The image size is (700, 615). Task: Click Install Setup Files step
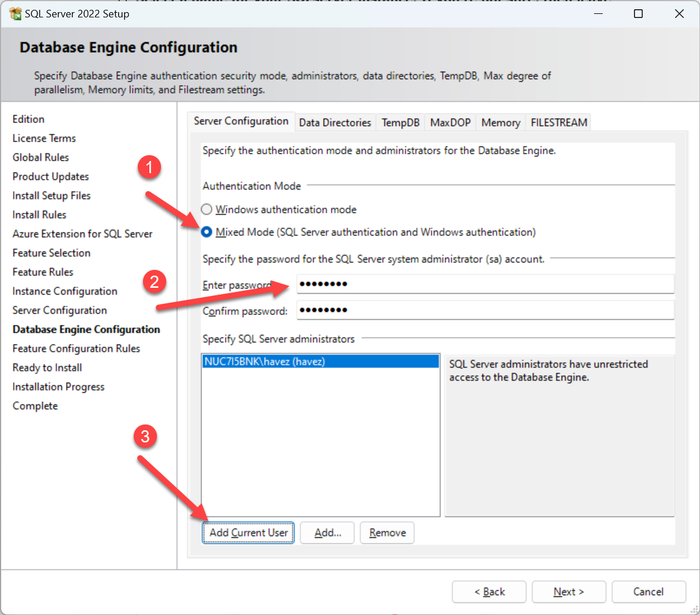(x=52, y=196)
